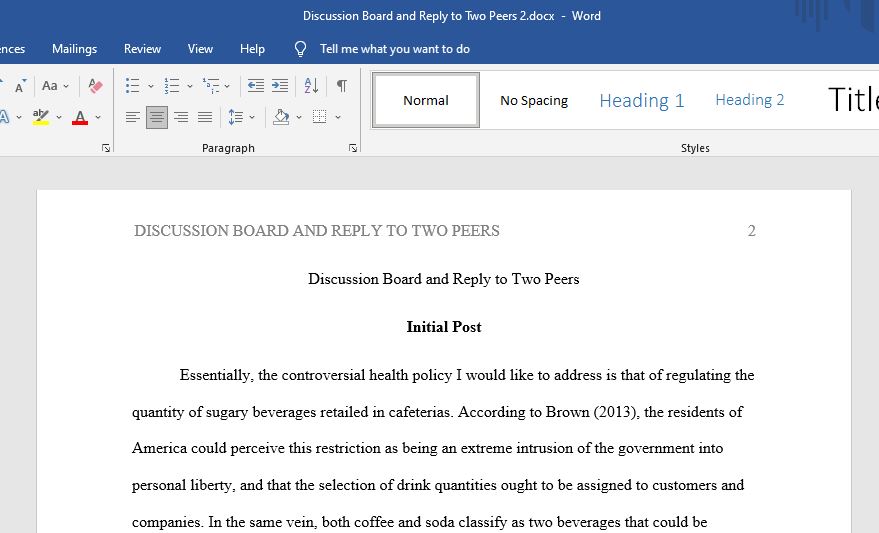Apply numbered list formatting
Screen dimensions: 879x533
pyautogui.click(x=172, y=86)
